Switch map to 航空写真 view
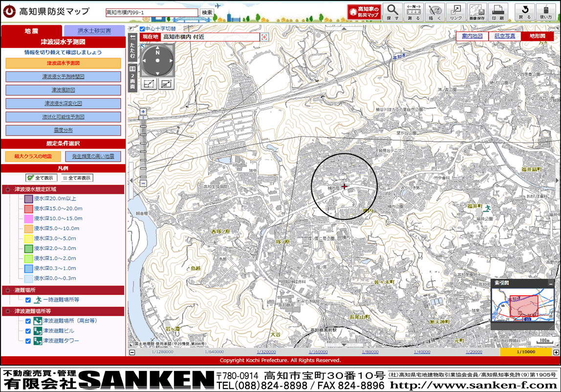 click(504, 36)
